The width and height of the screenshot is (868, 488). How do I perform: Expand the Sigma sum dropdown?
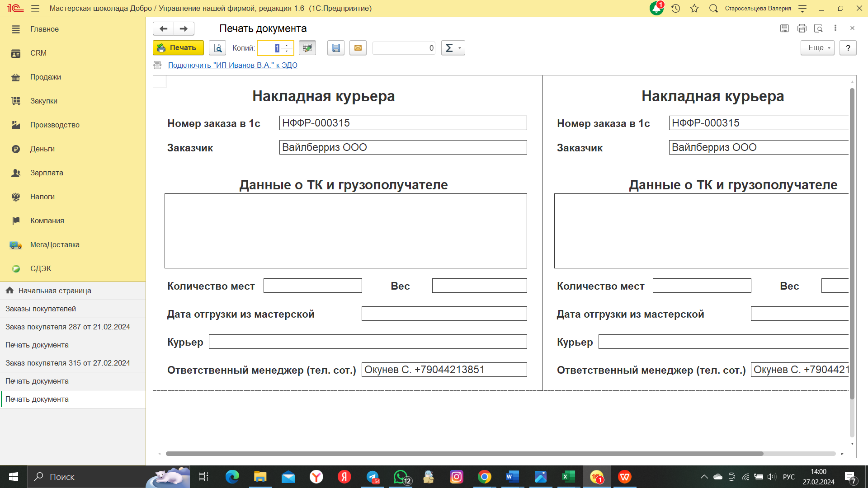tap(453, 48)
